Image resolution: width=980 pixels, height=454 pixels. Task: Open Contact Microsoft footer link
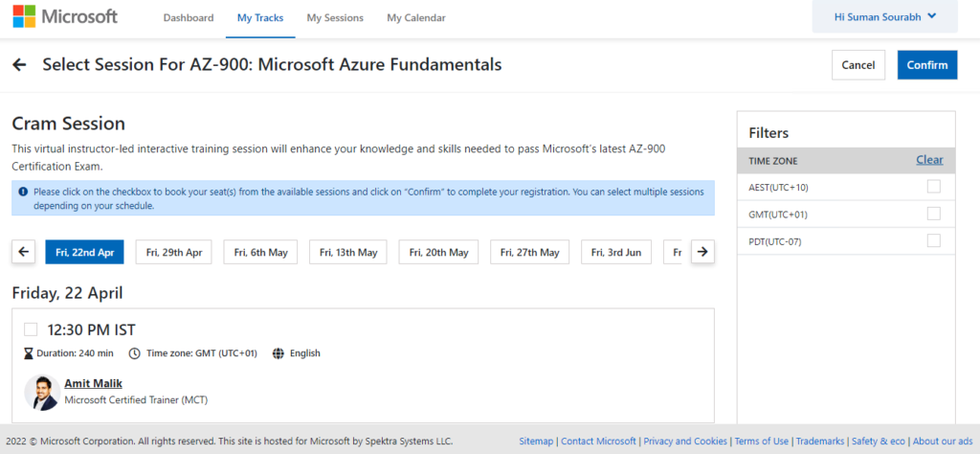click(598, 441)
